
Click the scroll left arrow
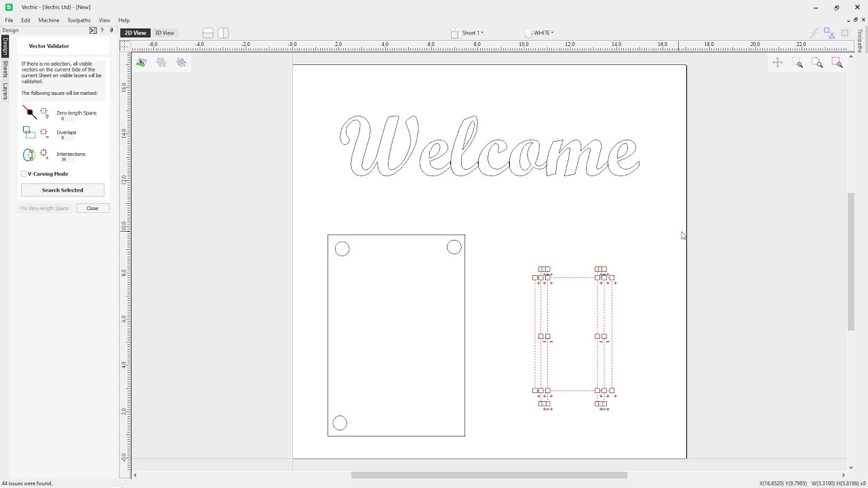(136, 475)
